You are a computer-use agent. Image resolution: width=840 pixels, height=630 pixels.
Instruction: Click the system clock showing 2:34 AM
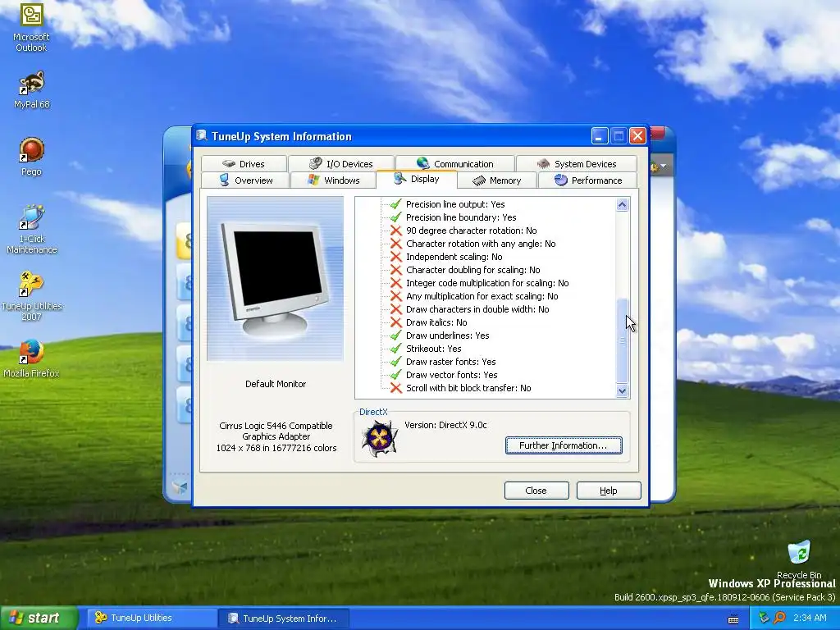(810, 618)
